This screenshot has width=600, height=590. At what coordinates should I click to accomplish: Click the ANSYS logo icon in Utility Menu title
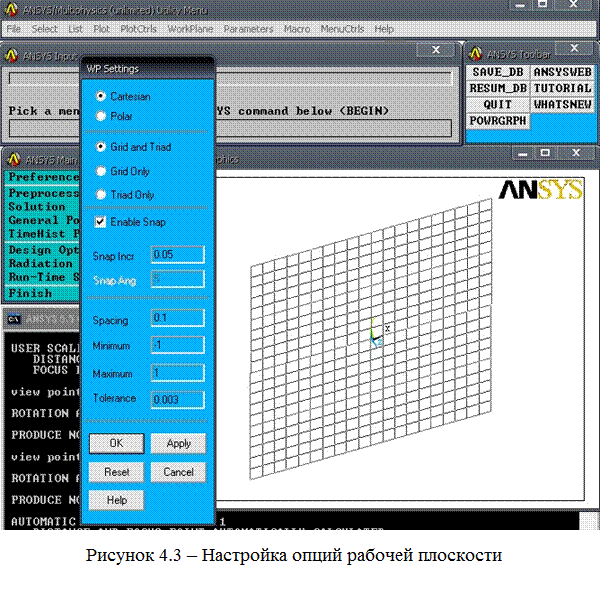(x=12, y=10)
